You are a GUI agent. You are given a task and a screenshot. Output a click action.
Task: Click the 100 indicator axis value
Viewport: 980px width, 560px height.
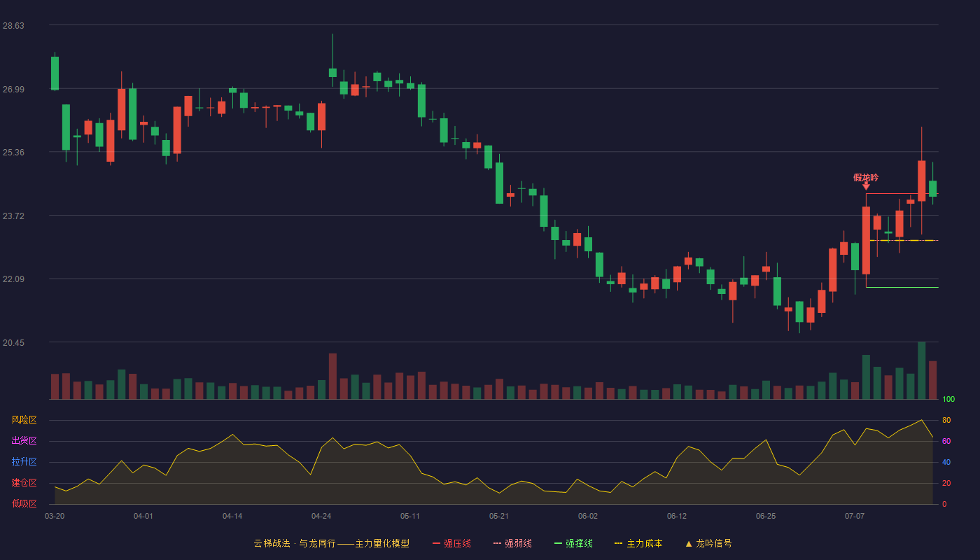pos(948,399)
